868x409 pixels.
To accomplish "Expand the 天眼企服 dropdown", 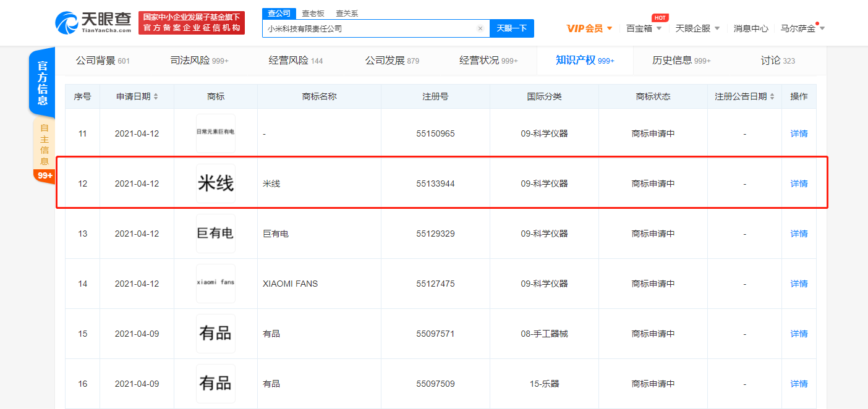I will click(x=697, y=28).
